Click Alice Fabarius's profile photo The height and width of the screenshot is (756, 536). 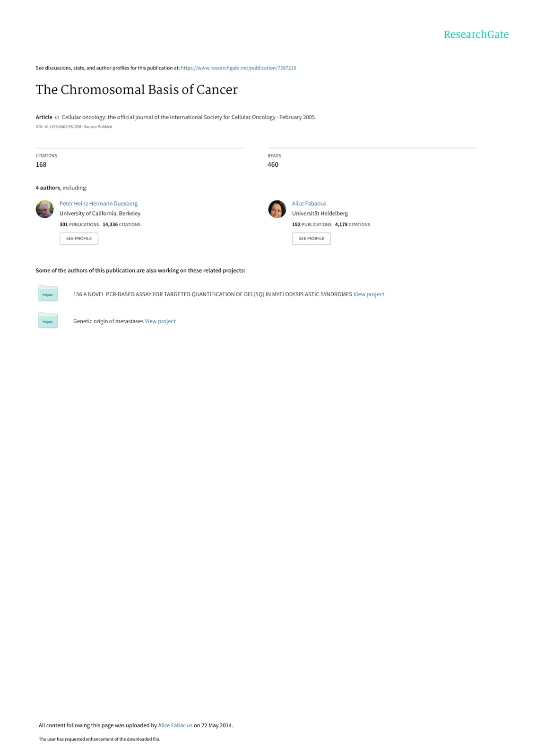click(277, 209)
